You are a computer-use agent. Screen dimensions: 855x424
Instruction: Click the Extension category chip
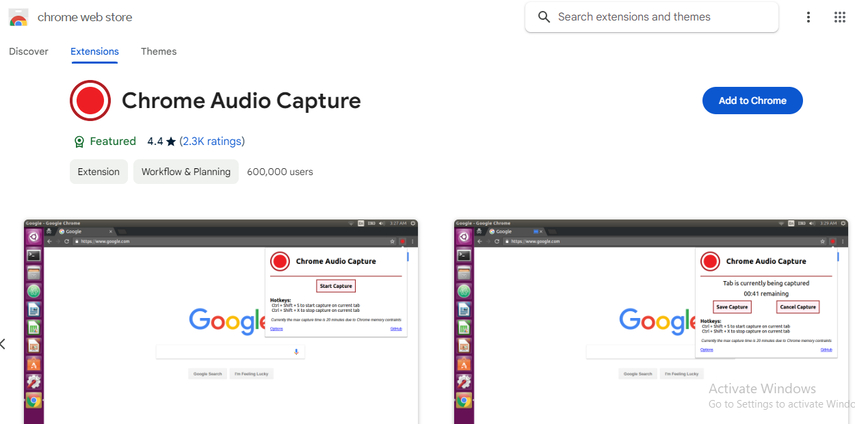tap(99, 172)
